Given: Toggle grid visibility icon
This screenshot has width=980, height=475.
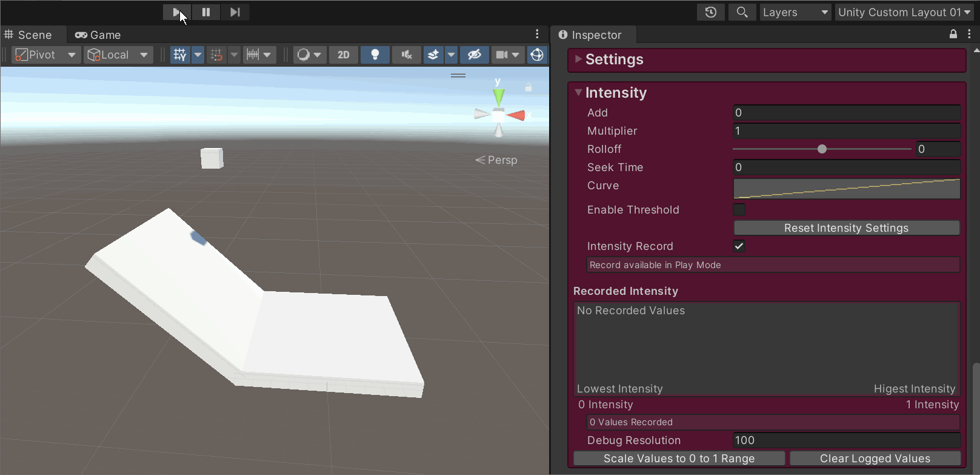Looking at the screenshot, I should coord(180,55).
